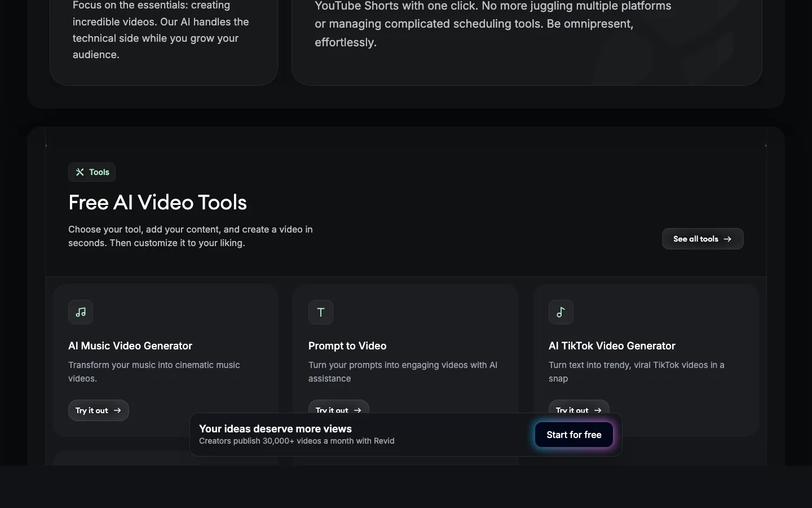812x508 pixels.
Task: Click 'Choose your tool, add your content' paragraph
Action: tap(191, 237)
